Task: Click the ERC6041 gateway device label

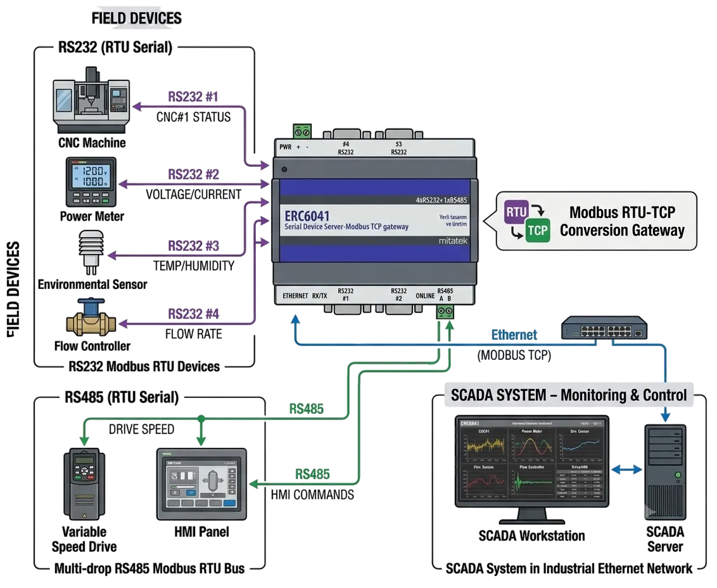Action: [x=307, y=215]
